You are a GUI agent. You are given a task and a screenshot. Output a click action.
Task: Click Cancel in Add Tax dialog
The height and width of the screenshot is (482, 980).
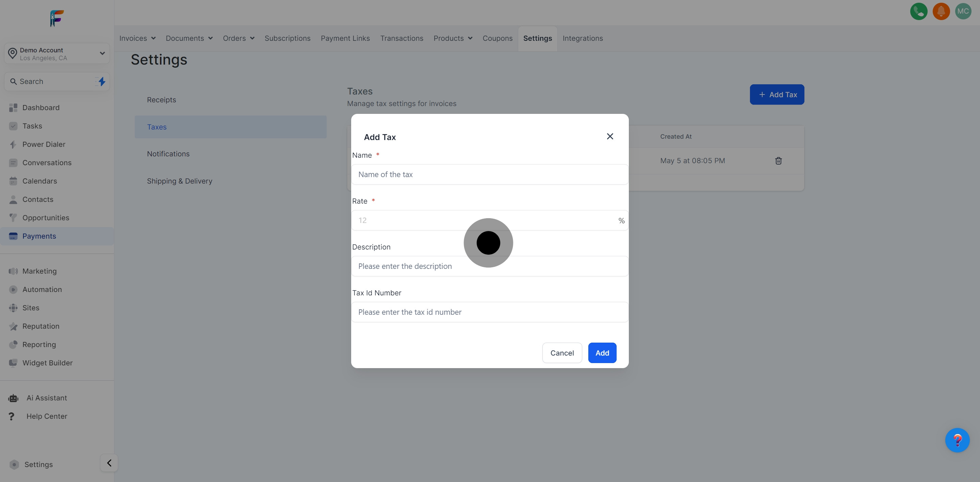pyautogui.click(x=562, y=353)
